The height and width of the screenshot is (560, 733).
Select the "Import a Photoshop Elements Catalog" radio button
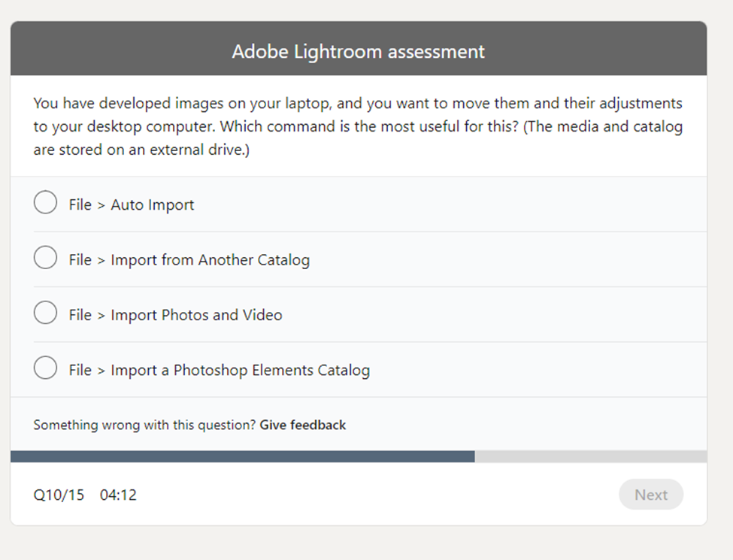45,368
